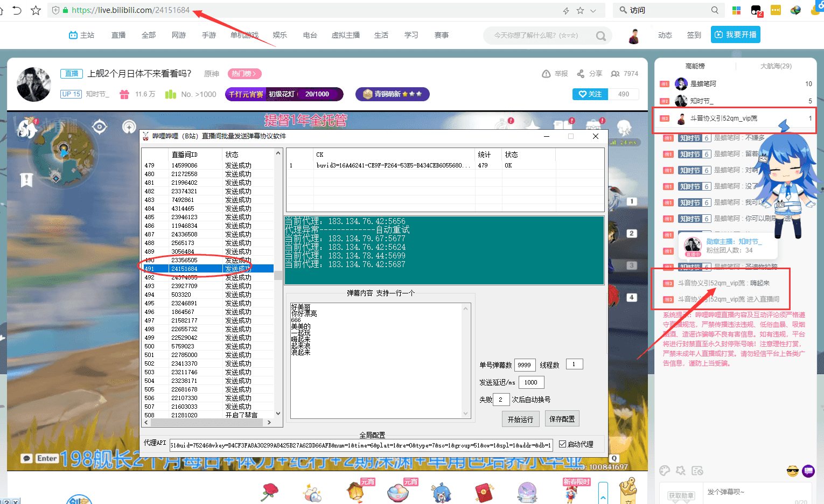Click the Bilibili search magnifier button
Image resolution: width=824 pixels, height=504 pixels.
coord(601,36)
